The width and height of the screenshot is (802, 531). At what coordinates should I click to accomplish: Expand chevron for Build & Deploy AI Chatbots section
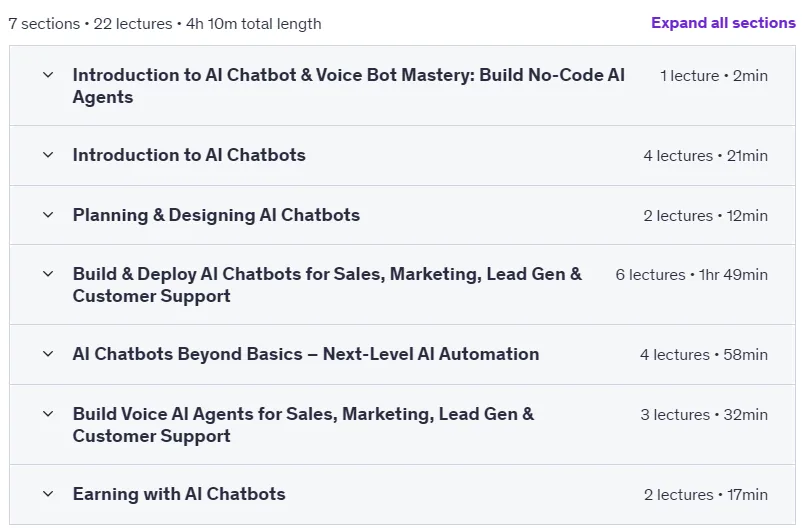pos(48,274)
